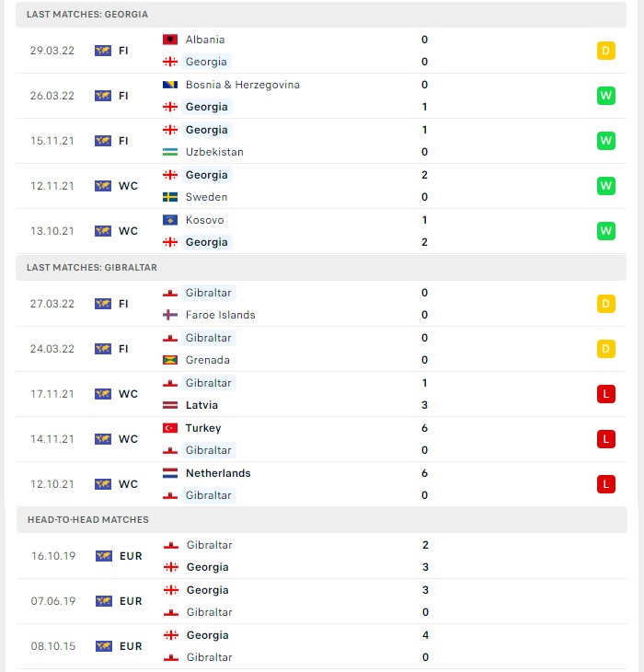Viewport: 644px width, 672px height.
Task: Click the Faroe Islands flag icon
Action: 170,315
